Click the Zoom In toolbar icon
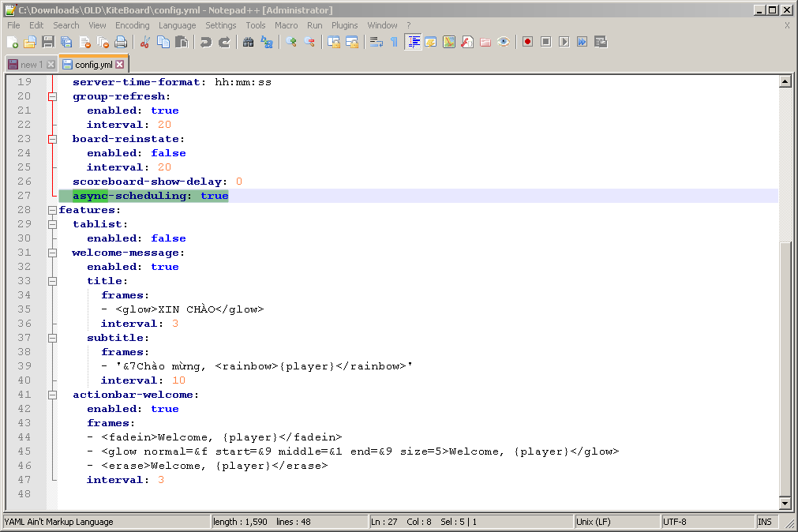The image size is (798, 532). [x=291, y=42]
